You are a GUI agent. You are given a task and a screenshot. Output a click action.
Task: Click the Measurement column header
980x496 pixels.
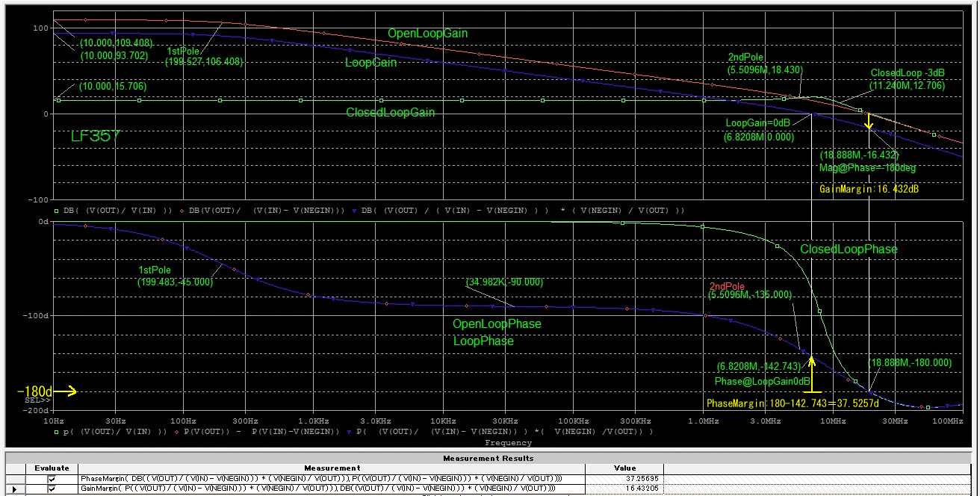click(x=332, y=468)
